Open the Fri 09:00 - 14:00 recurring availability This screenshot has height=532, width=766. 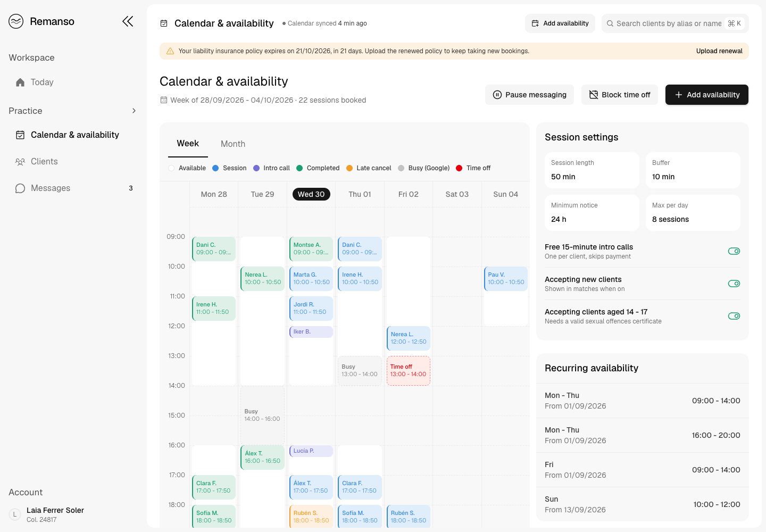pyautogui.click(x=643, y=470)
